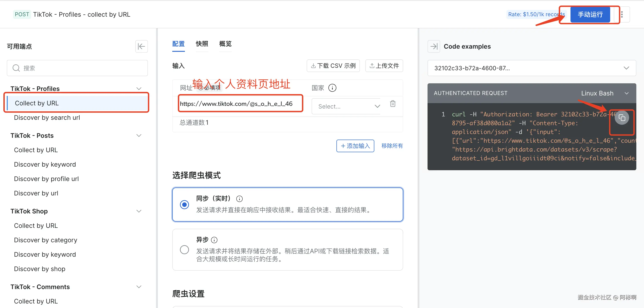Switch to the 概览 tab
This screenshot has width=644, height=308.
(x=225, y=44)
